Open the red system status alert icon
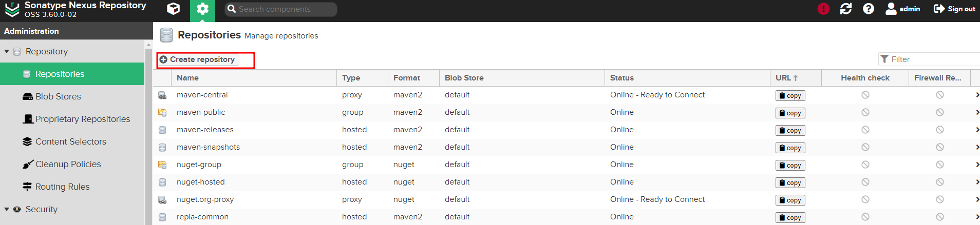The width and height of the screenshot is (980, 225). coord(823,9)
